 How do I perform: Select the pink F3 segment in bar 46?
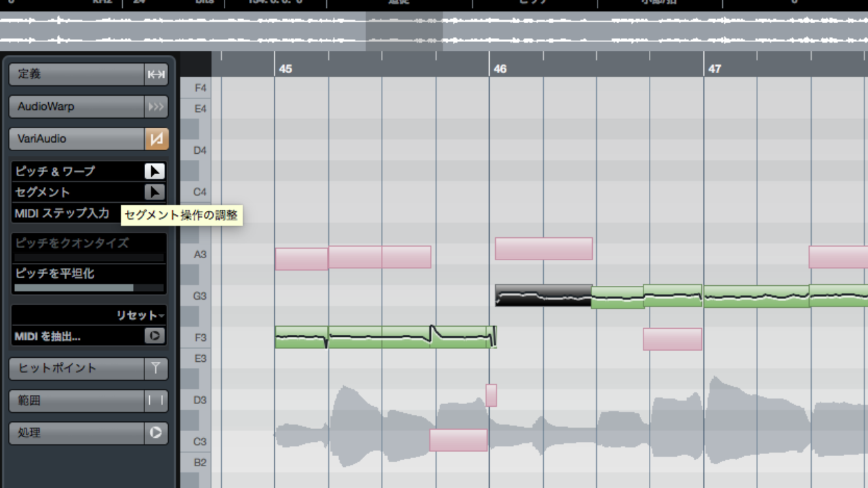(672, 340)
